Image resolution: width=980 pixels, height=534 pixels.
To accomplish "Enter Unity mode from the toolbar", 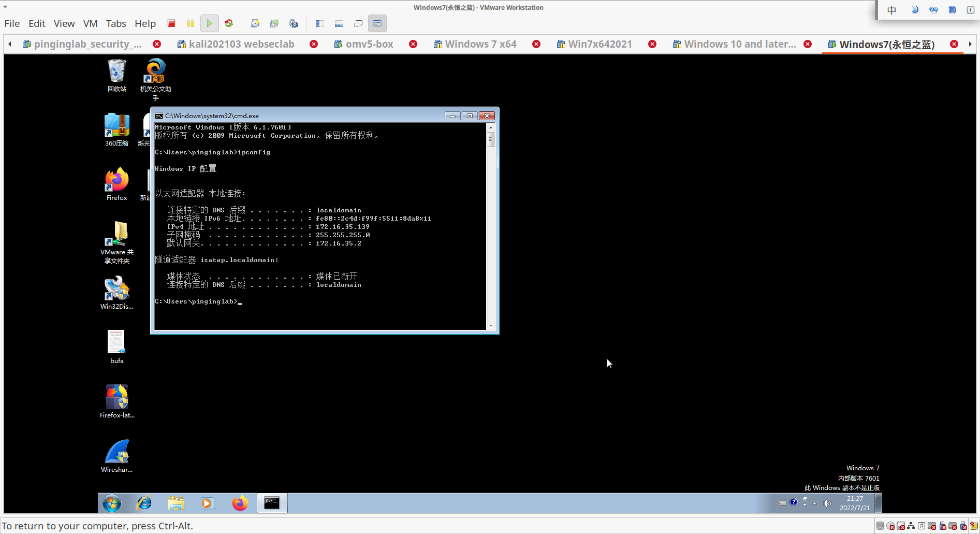I will [358, 23].
